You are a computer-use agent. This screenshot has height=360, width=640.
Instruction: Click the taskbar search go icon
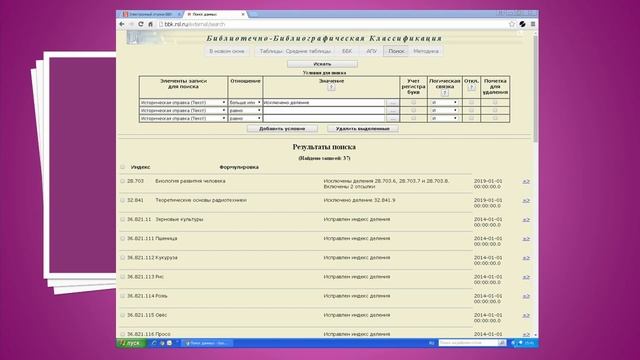[x=502, y=343]
